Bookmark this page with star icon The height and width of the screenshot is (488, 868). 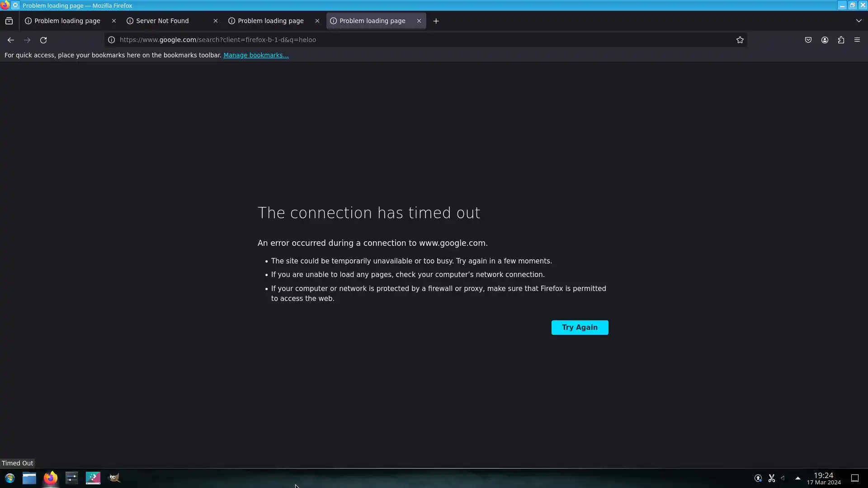pyautogui.click(x=740, y=40)
